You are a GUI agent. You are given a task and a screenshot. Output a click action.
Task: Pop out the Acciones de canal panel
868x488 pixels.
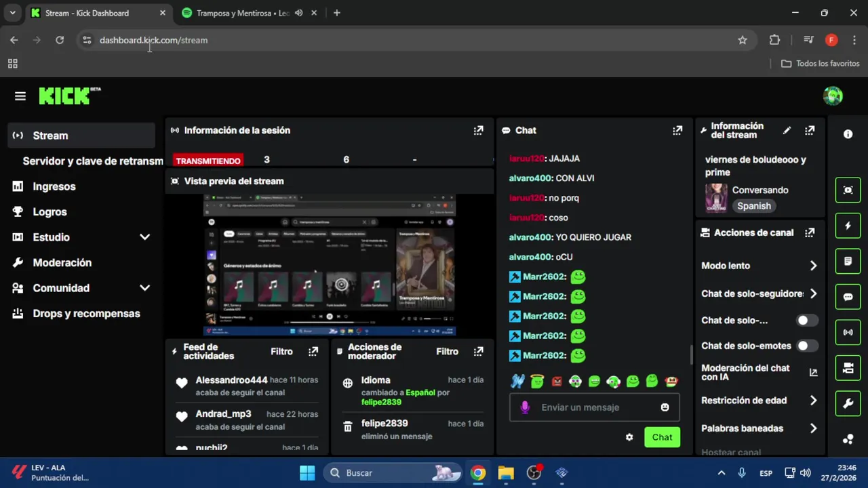coord(810,232)
